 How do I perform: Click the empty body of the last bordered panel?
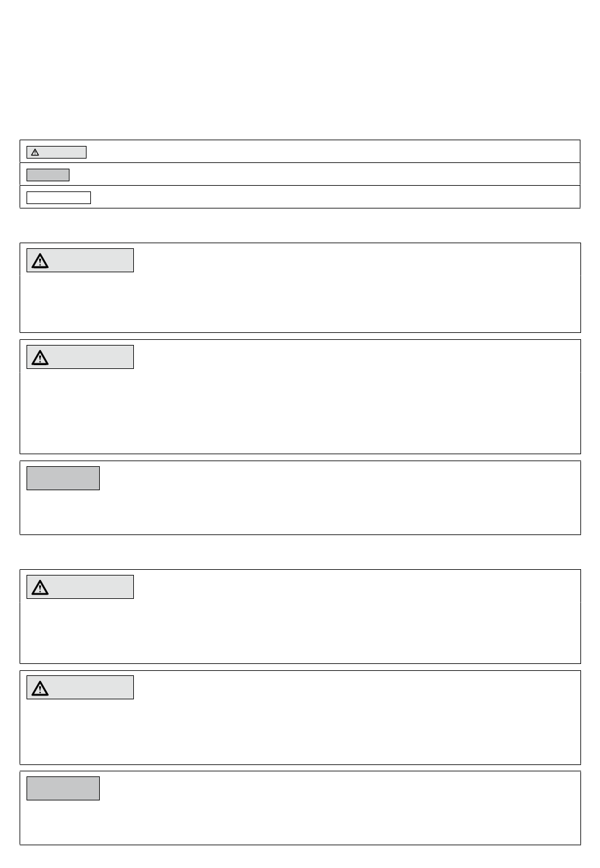click(x=300, y=821)
